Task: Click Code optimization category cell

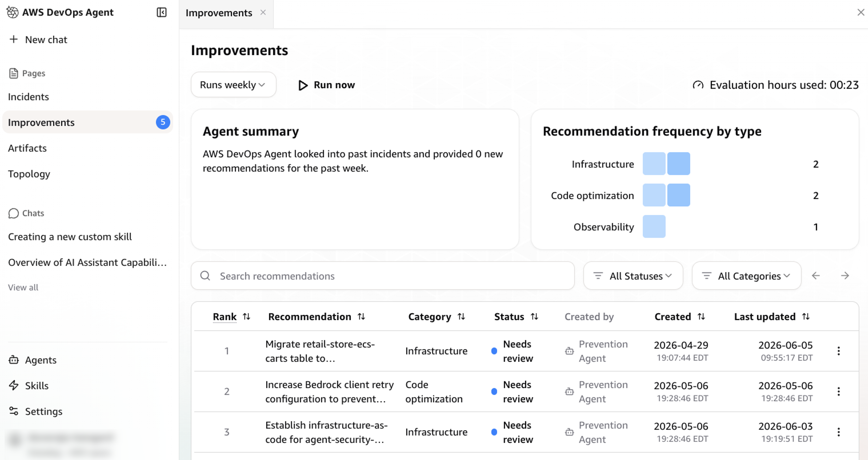Action: coord(434,391)
